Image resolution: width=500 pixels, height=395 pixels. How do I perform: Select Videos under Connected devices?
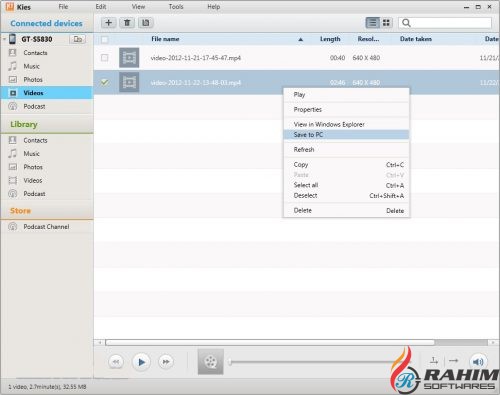point(47,93)
